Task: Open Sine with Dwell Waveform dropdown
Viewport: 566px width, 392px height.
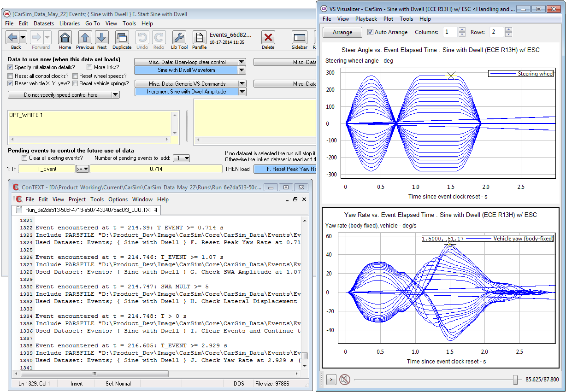Action: 242,70
